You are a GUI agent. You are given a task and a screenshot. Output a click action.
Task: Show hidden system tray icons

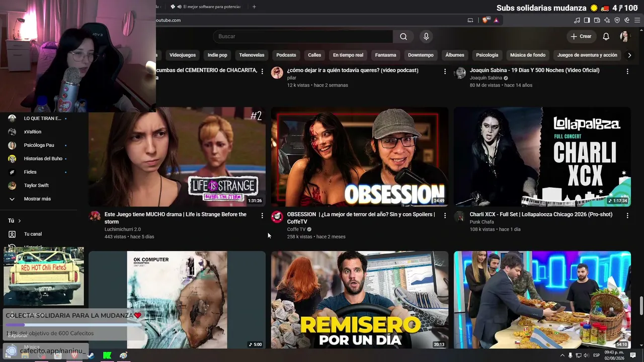tap(562, 355)
